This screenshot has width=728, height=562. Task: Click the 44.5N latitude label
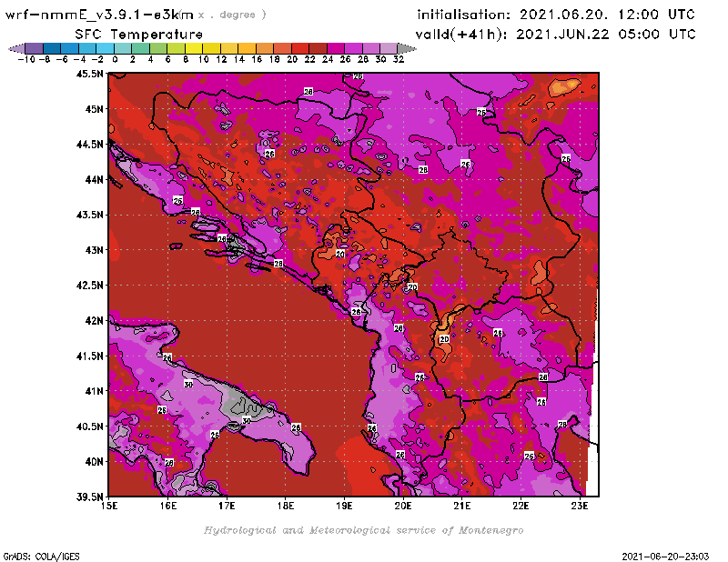89,145
